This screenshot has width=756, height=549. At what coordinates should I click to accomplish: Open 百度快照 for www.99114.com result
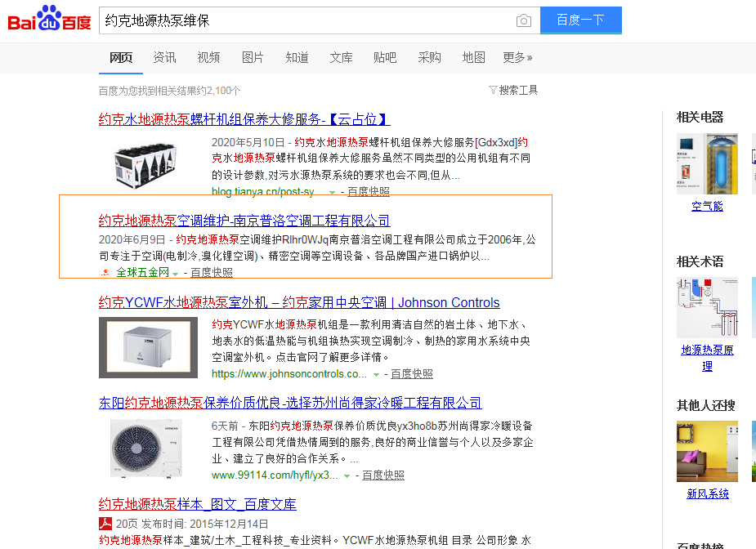coord(383,475)
